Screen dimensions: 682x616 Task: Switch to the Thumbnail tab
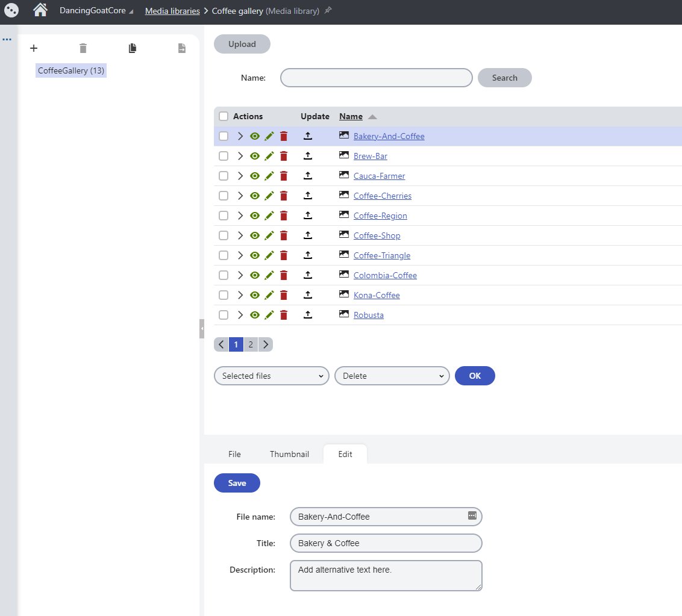289,454
